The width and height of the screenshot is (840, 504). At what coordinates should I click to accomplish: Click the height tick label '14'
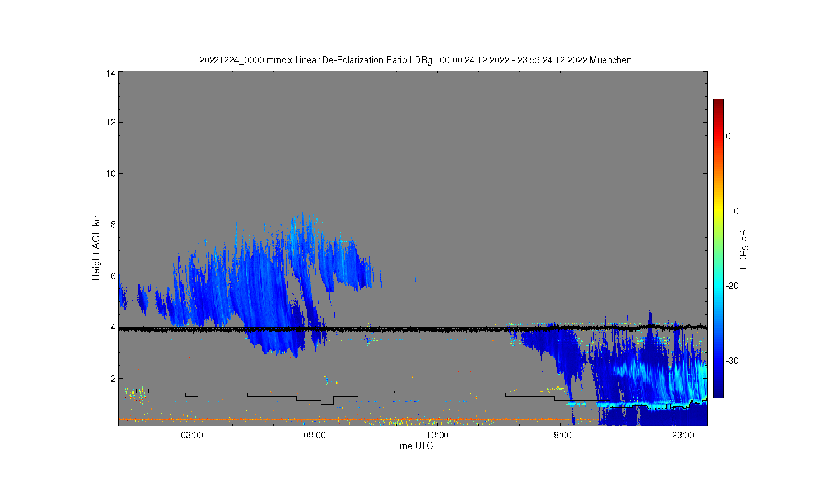(111, 73)
